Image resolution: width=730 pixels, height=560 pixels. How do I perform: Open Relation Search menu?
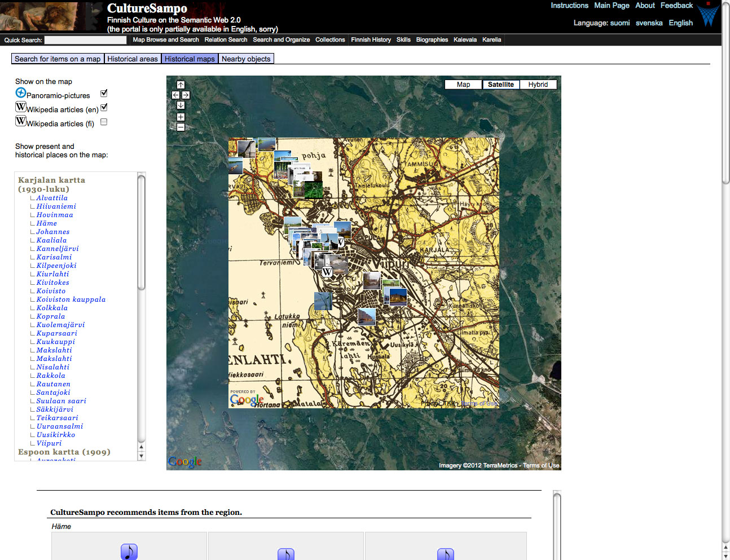[x=226, y=40]
